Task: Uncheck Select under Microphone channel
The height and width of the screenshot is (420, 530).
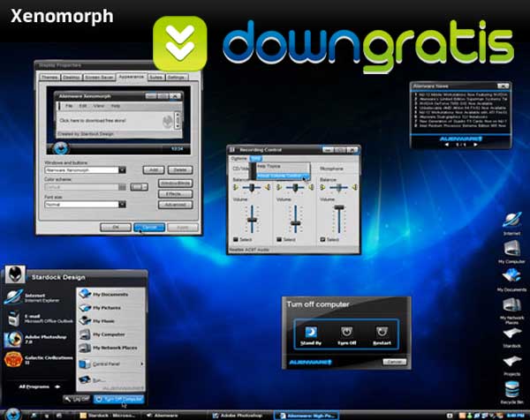Action: pos(322,239)
